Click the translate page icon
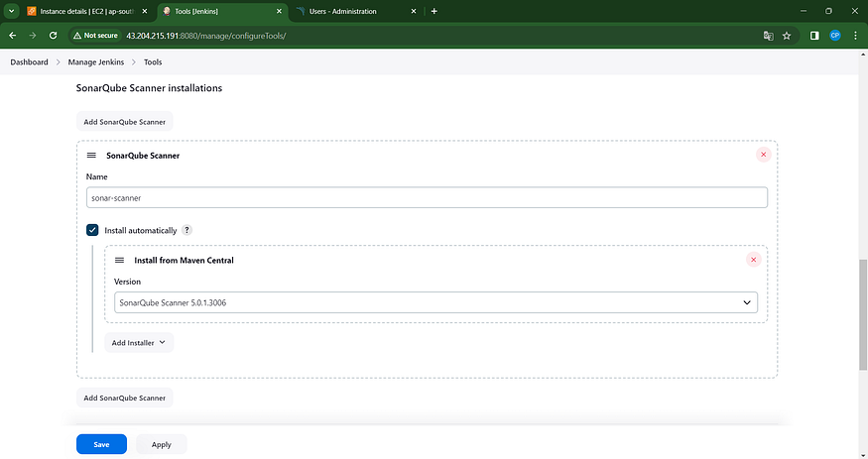 (x=768, y=36)
